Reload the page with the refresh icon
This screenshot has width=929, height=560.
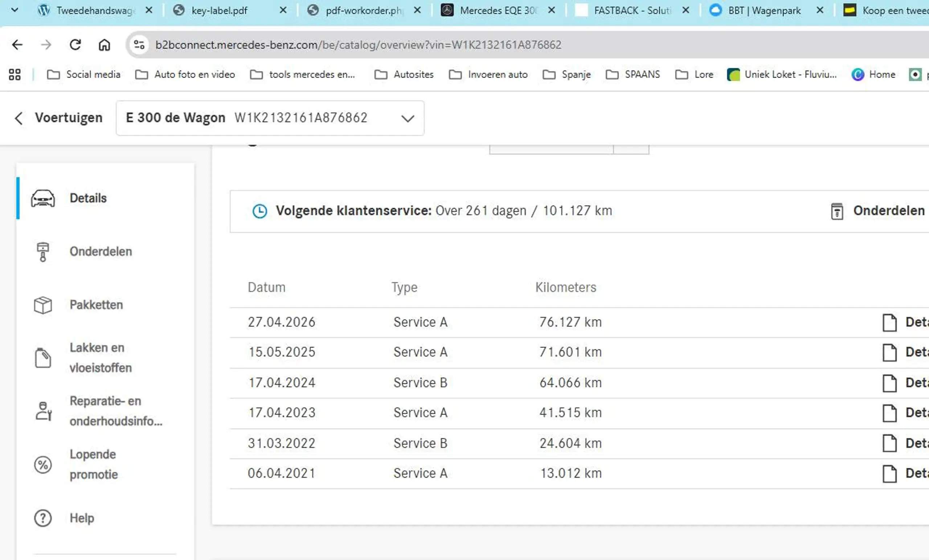pyautogui.click(x=75, y=45)
